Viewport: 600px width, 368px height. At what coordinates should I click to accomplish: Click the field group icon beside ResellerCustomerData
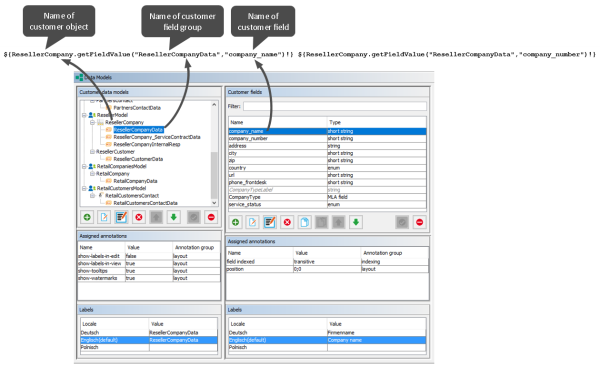tap(109, 159)
